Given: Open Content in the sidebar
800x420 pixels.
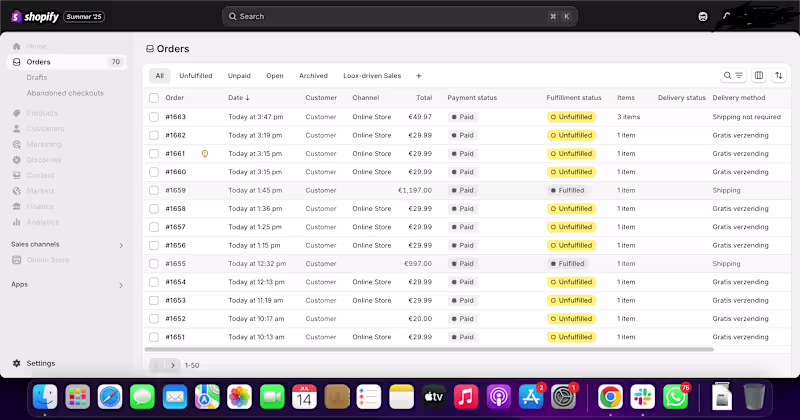Looking at the screenshot, I should click(x=40, y=175).
